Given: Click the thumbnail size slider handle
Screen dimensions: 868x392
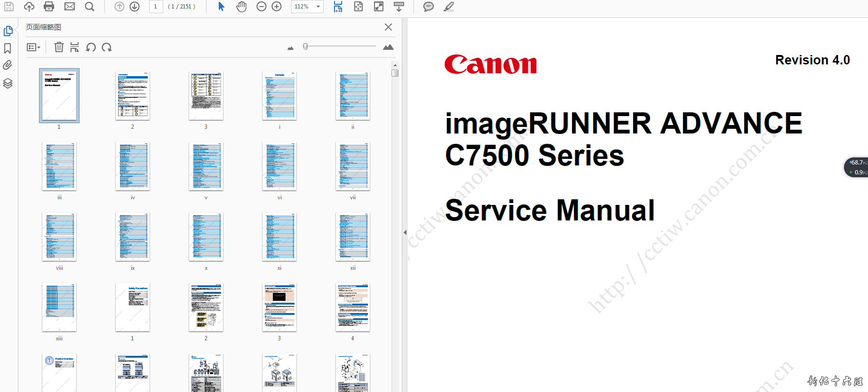Looking at the screenshot, I should point(305,47).
